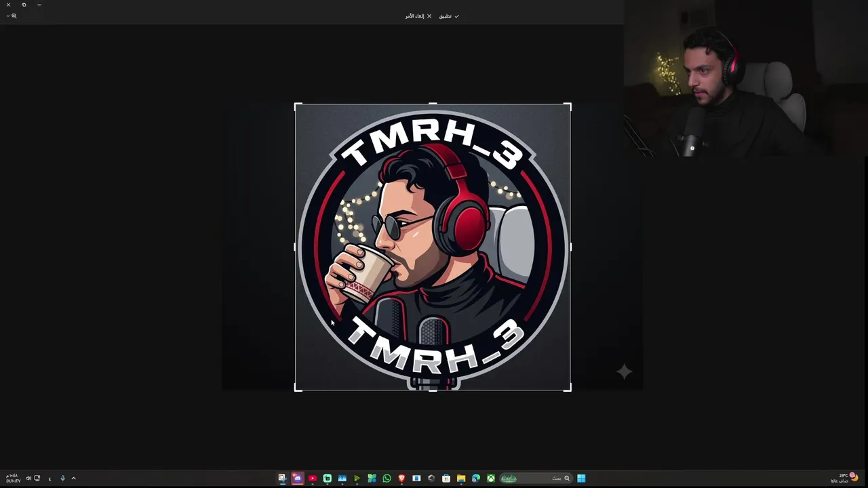Switch the input language indicator
Viewport: 868px width, 488px height.
click(x=50, y=479)
